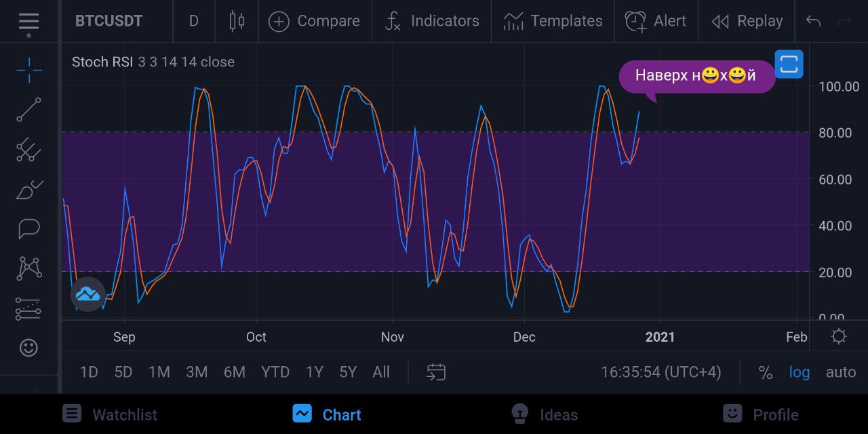Select the text annotation balloon tool
This screenshot has width=868, height=434.
coord(28,229)
